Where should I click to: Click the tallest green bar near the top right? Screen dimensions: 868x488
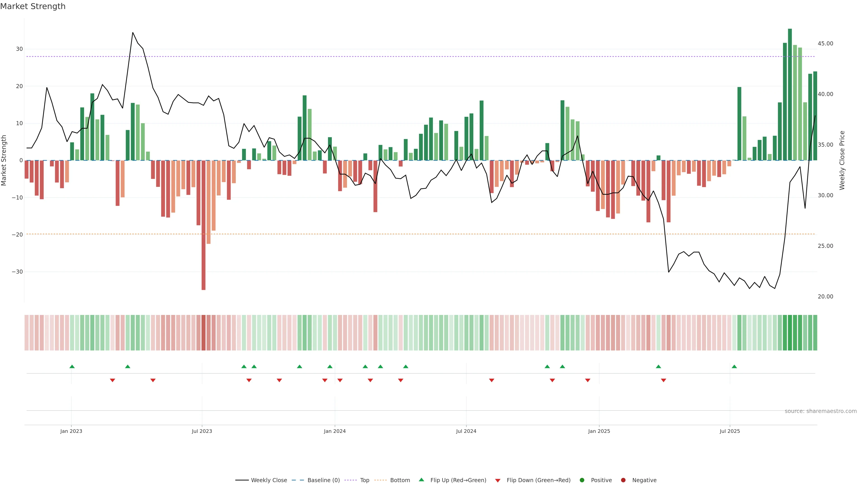coord(790,94)
